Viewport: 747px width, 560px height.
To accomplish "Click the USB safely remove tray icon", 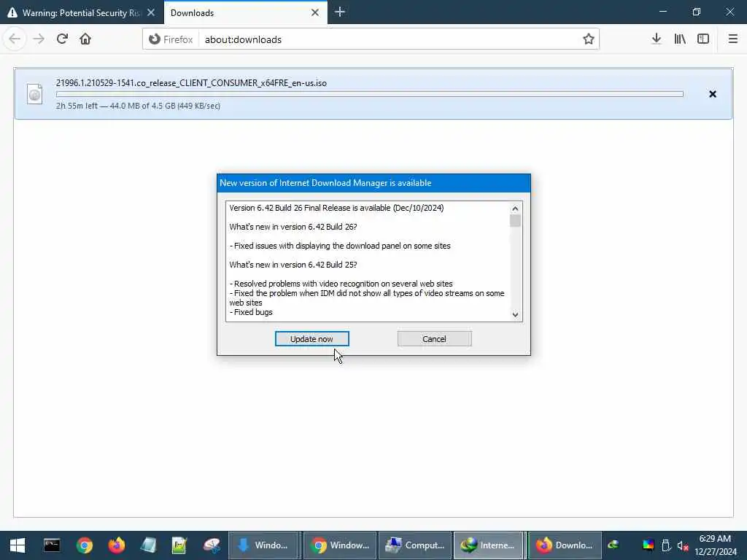I will point(666,545).
